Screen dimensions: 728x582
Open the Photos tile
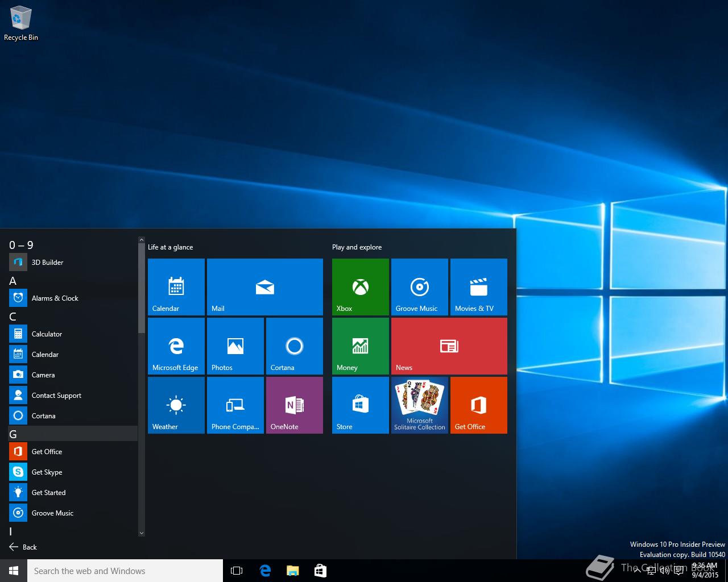click(235, 346)
